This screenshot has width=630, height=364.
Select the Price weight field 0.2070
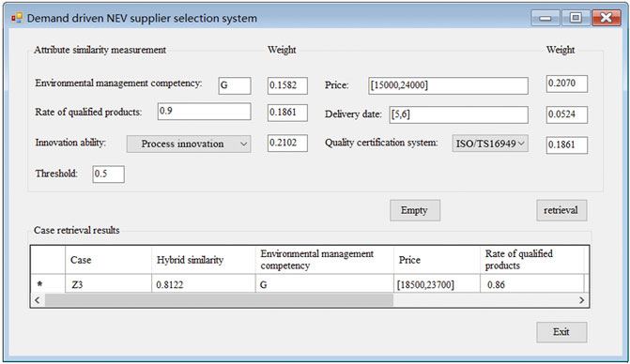566,83
